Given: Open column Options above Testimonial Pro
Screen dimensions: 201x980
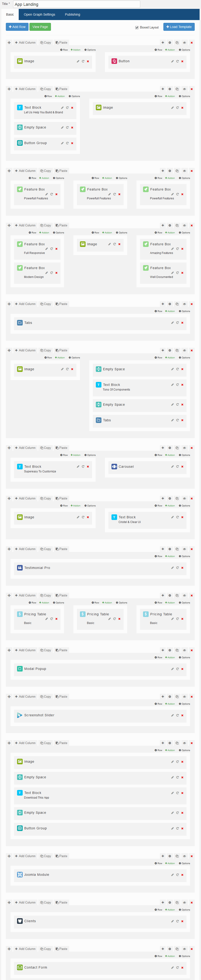Looking at the screenshot, I should 185,557.
